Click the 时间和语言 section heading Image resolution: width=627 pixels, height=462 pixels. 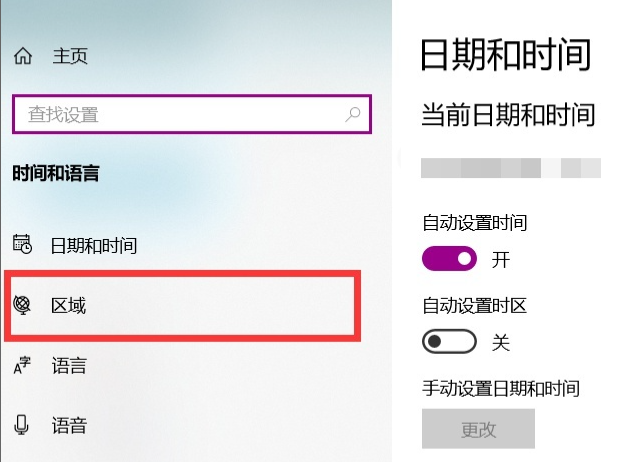(x=56, y=174)
